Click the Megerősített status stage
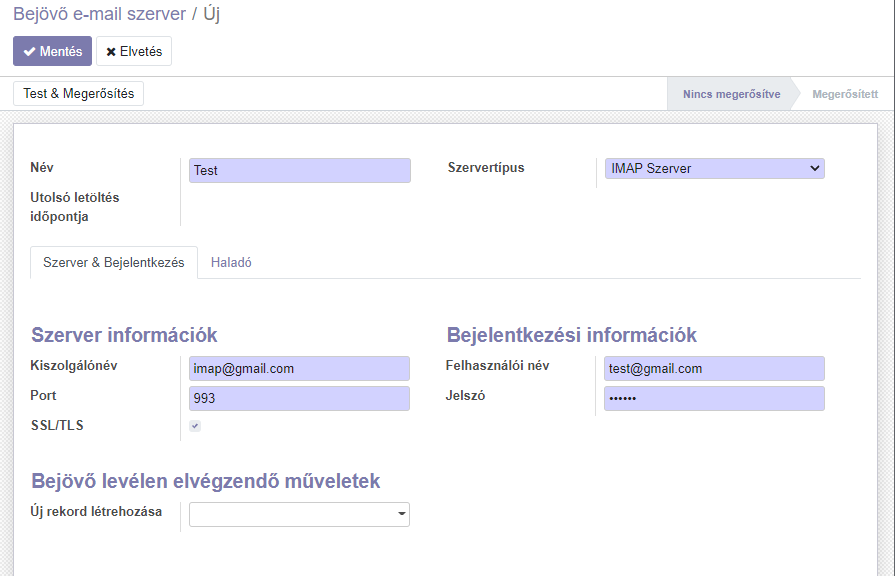The width and height of the screenshot is (895, 576). pos(845,94)
